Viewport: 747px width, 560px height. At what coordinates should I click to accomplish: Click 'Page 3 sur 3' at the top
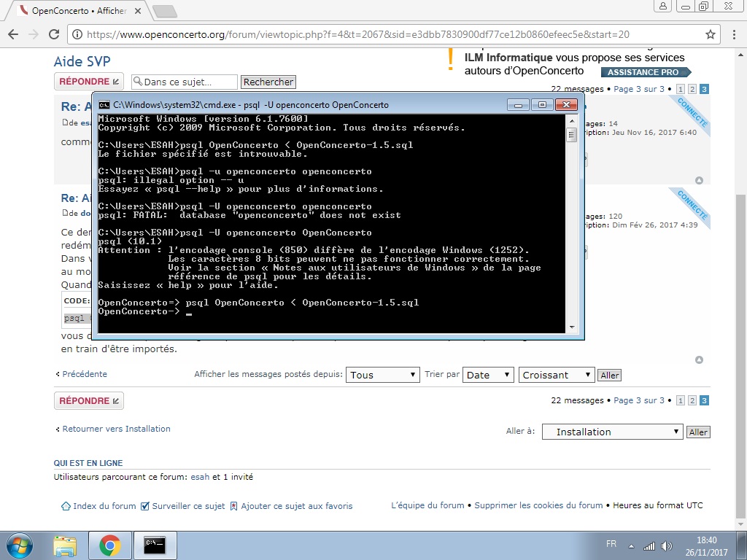tap(639, 89)
